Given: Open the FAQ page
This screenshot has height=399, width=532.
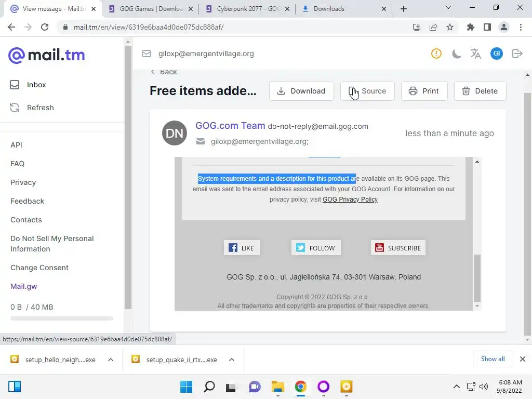Looking at the screenshot, I should (17, 164).
